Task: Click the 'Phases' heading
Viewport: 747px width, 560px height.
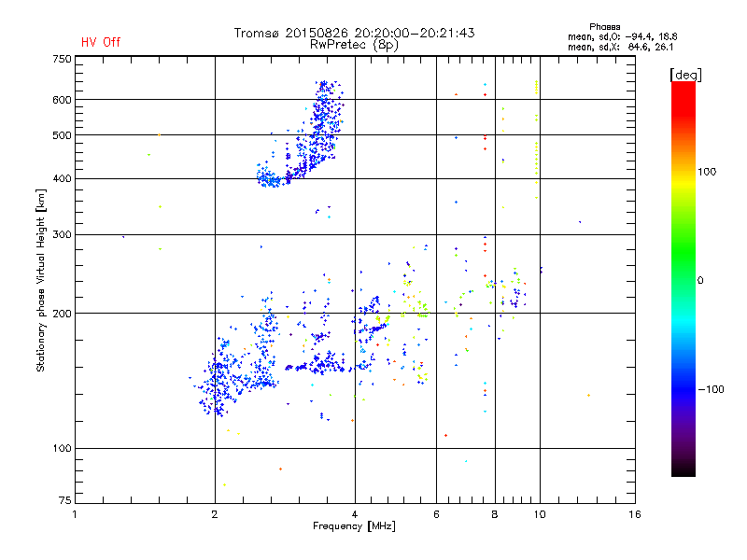Action: click(x=604, y=27)
